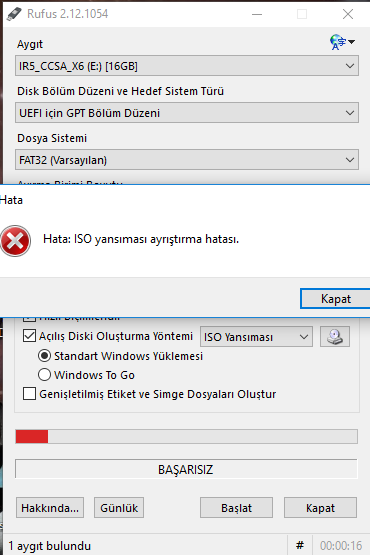The image size is (370, 555).
Task: Enable Genişletilmiş Etiket ve Simge Dosyaları checkbox
Action: 29,394
